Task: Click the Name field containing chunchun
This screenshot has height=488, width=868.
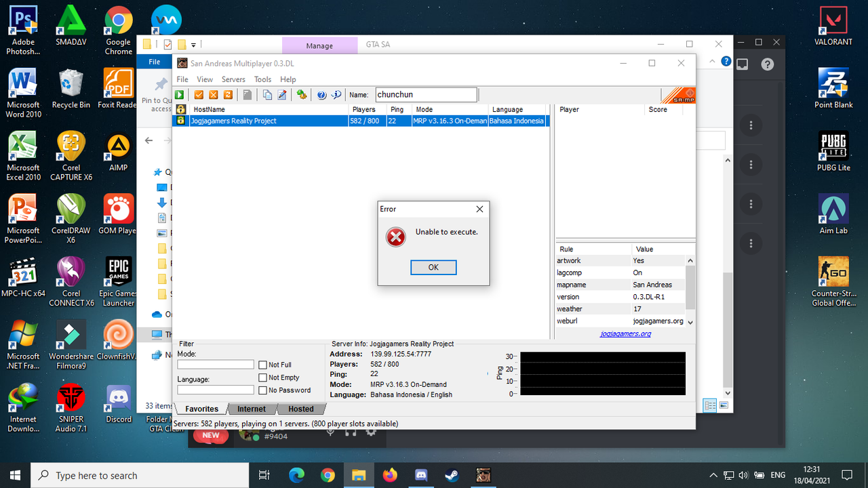Action: coord(426,95)
